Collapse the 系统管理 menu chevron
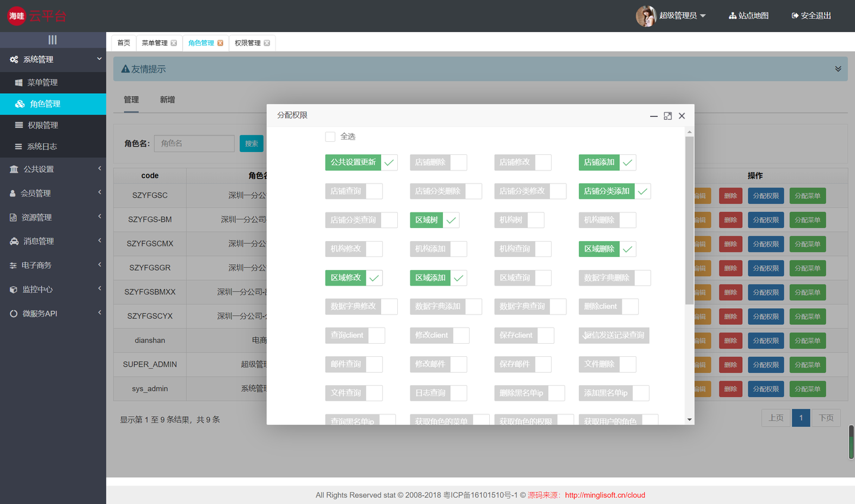855x504 pixels. pos(98,60)
